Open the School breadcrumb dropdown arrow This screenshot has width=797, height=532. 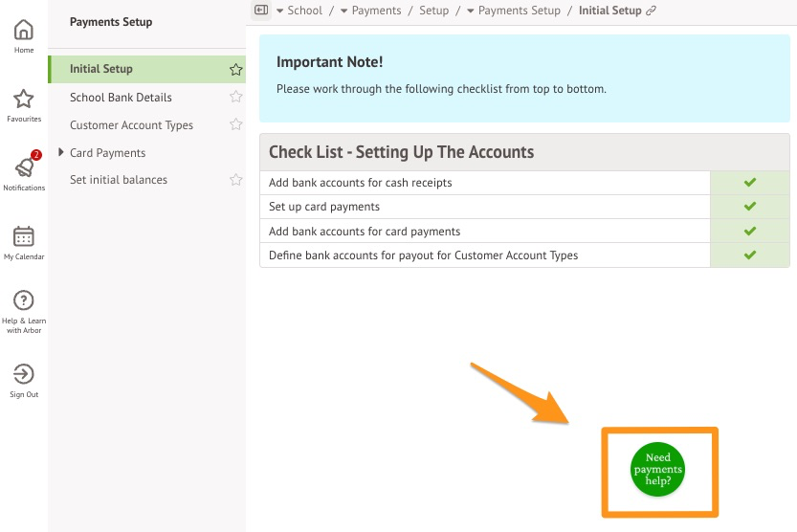pos(279,11)
